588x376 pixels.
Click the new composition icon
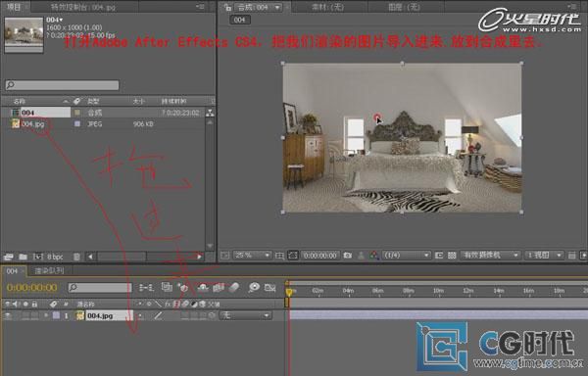click(x=38, y=257)
